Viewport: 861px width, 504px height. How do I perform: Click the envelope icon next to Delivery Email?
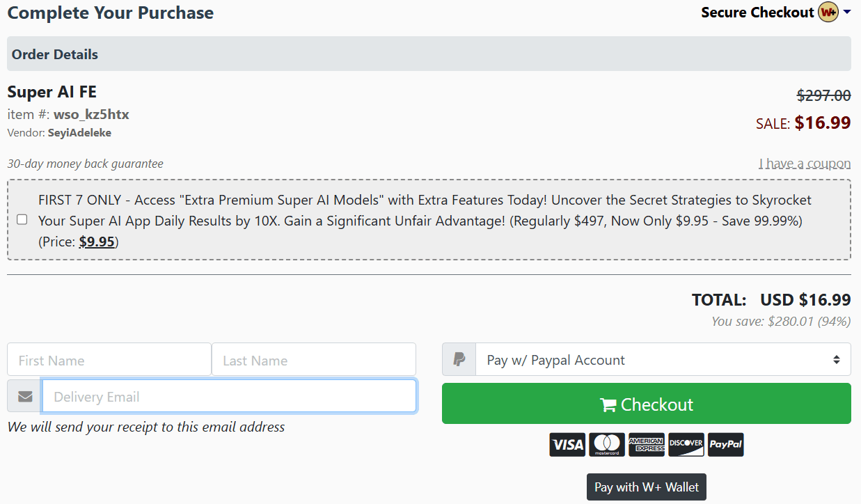tap(24, 395)
